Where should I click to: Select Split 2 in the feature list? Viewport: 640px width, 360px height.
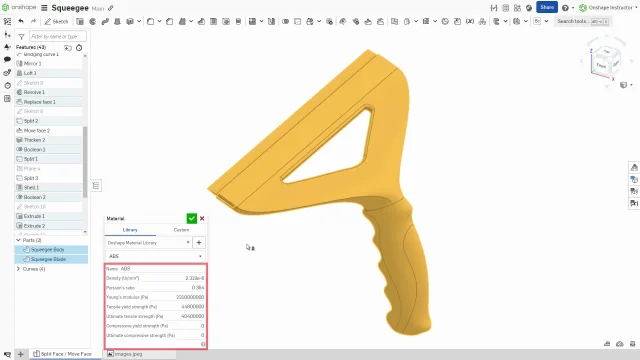49,121
